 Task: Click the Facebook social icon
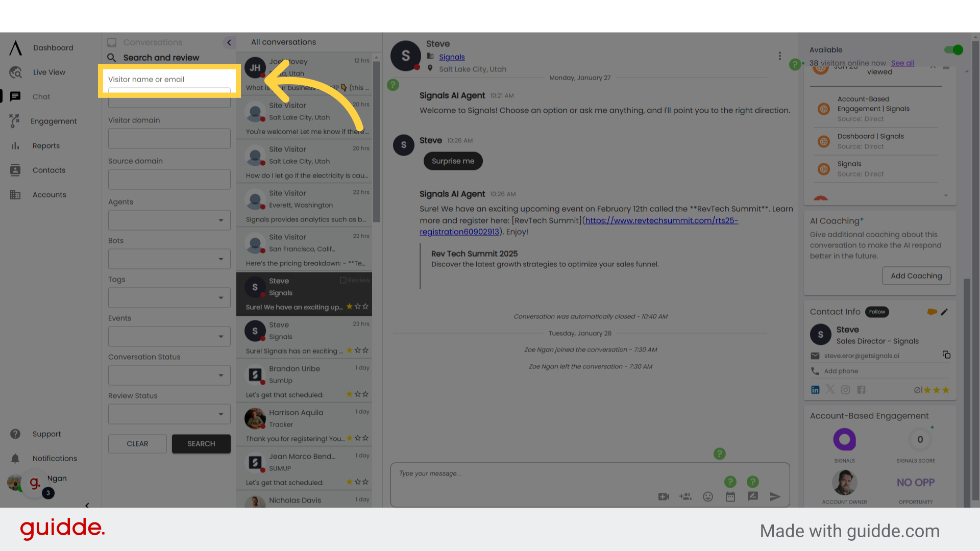point(861,390)
